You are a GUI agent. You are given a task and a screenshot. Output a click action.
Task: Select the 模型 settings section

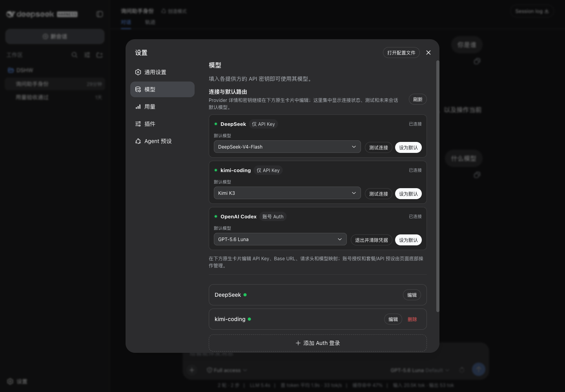point(162,89)
